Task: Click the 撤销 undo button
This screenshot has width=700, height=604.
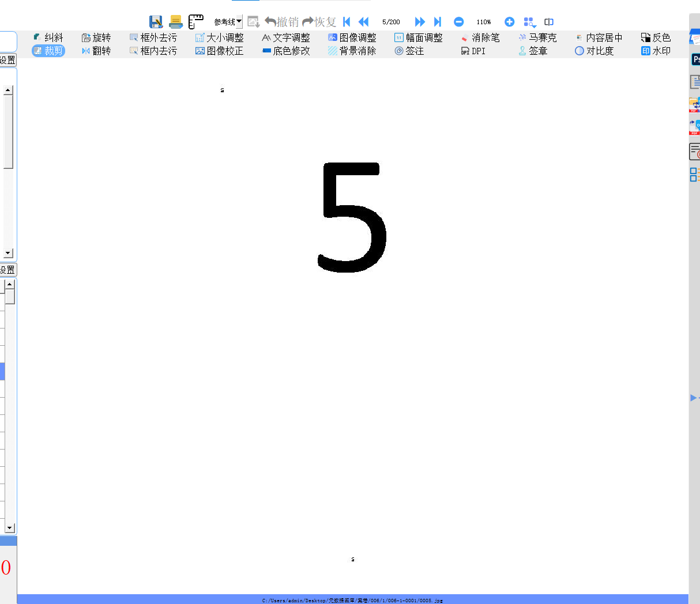Action: pyautogui.click(x=281, y=22)
